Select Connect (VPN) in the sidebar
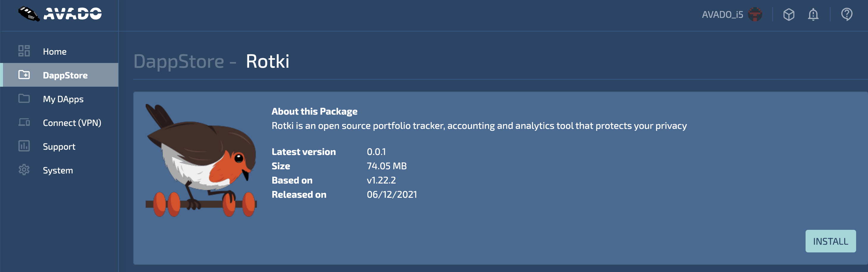868x272 pixels. (72, 123)
